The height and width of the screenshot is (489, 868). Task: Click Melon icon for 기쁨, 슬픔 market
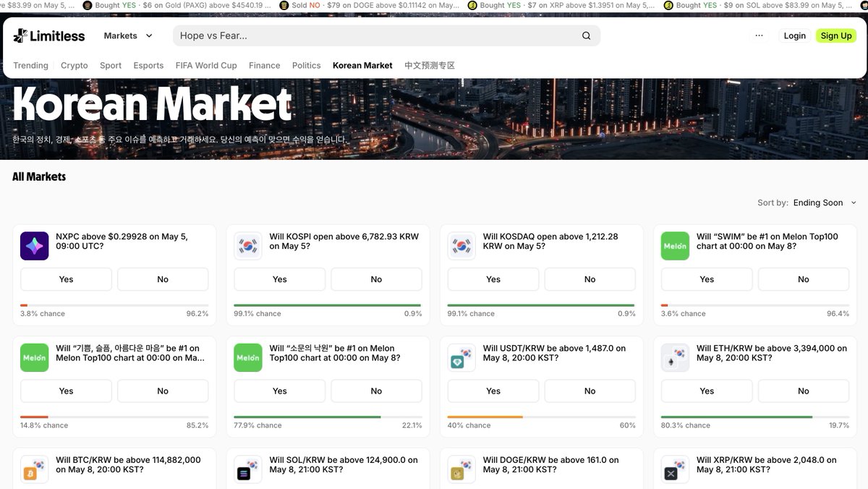(35, 357)
